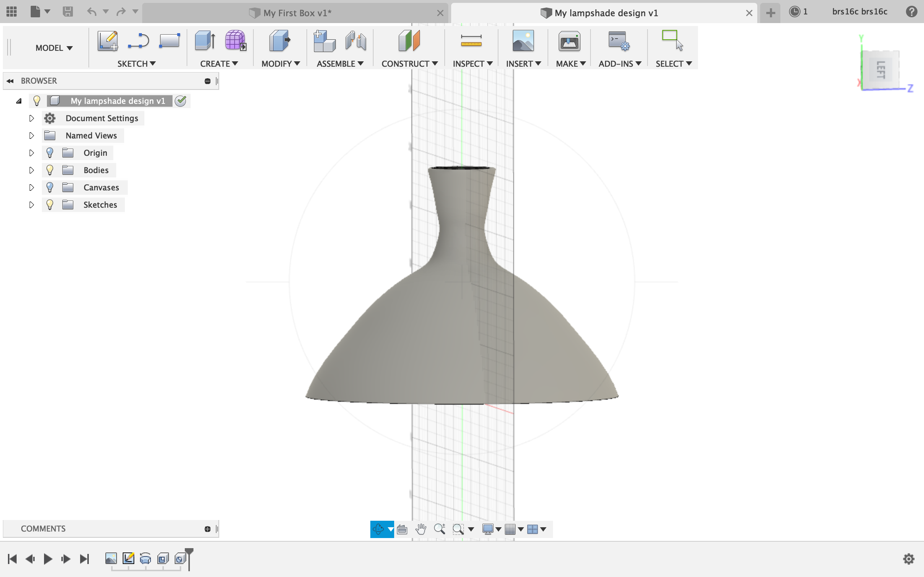
Task: Toggle visibility of Bodies folder
Action: [50, 170]
